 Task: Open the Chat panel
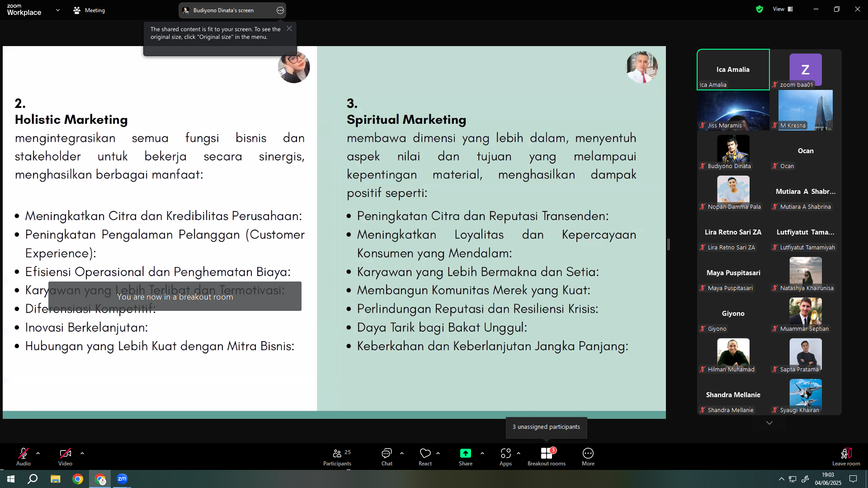pos(387,456)
